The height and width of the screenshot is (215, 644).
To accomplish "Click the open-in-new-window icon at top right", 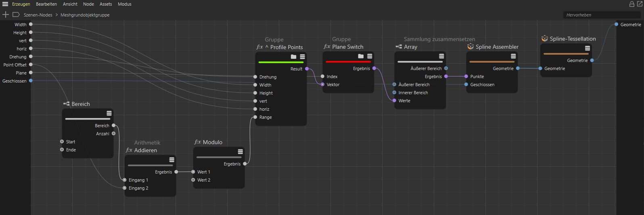I will click(639, 4).
